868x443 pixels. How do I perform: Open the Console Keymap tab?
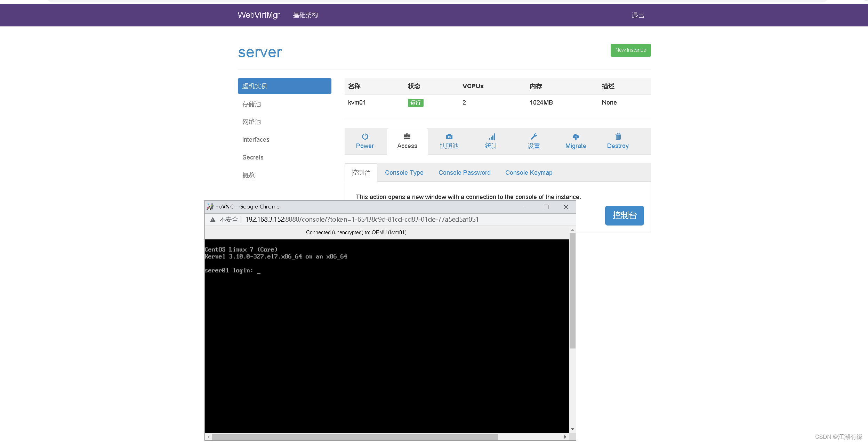[528, 173]
